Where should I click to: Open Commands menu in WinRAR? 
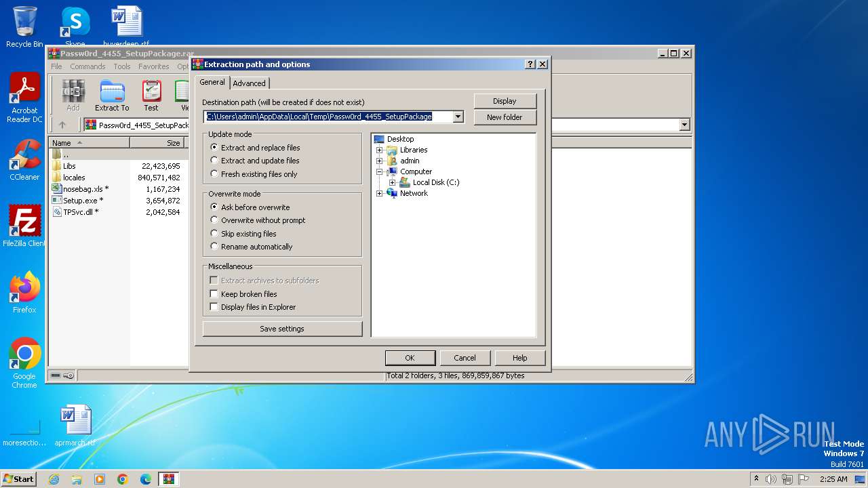pyautogui.click(x=87, y=66)
